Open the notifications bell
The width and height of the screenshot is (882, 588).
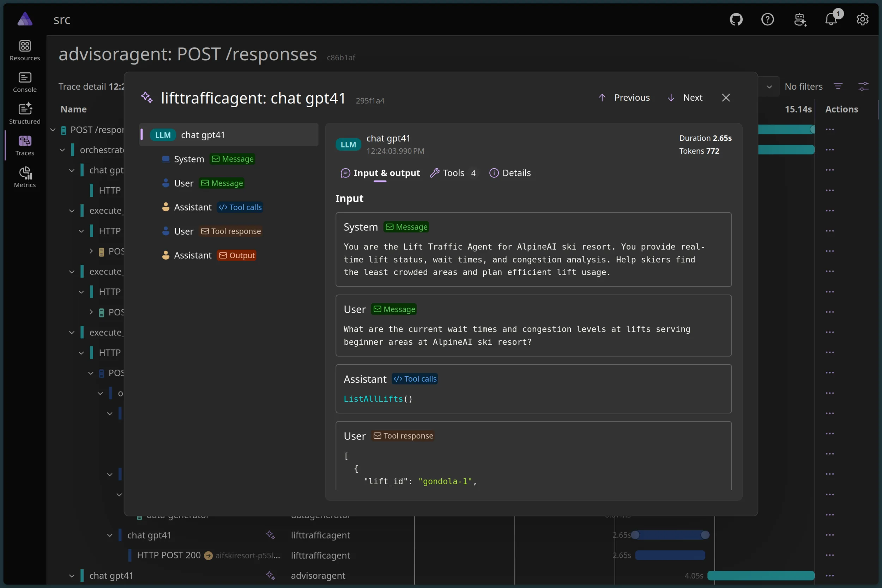832,19
